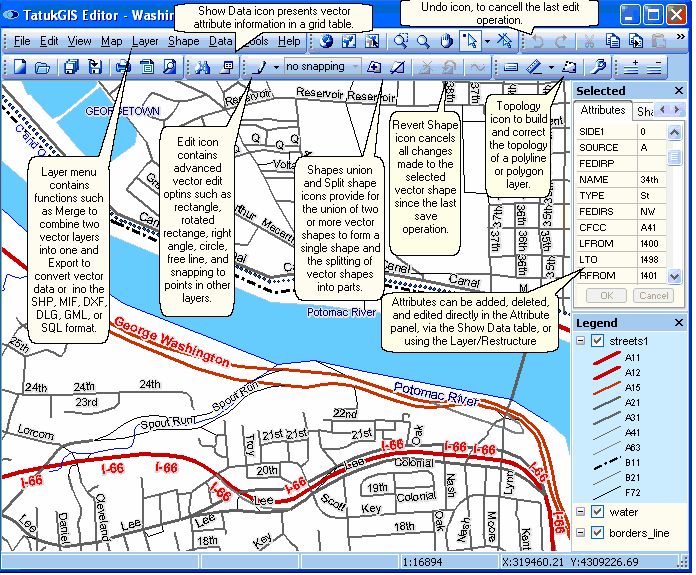Click the Revert Shape icon

point(448,67)
